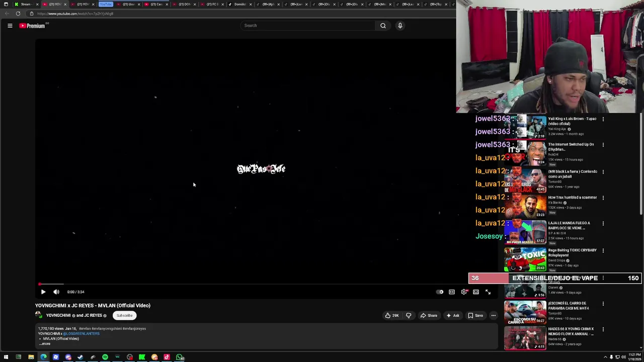Open options for The Internet Switched Up video
Screen dimensions: 644x362
pyautogui.click(x=603, y=145)
